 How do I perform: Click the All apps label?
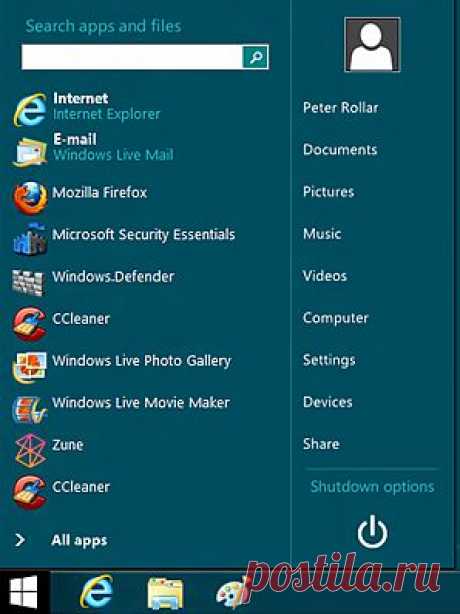[79, 540]
